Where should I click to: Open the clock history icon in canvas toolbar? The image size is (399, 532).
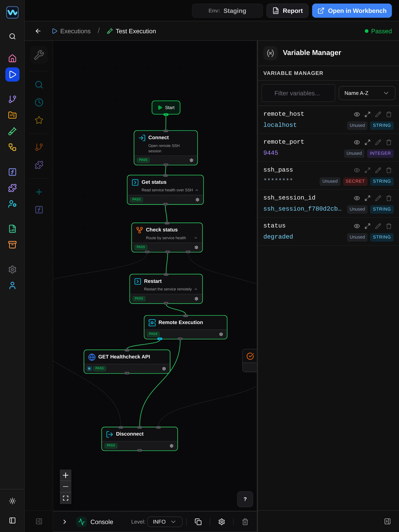(39, 102)
